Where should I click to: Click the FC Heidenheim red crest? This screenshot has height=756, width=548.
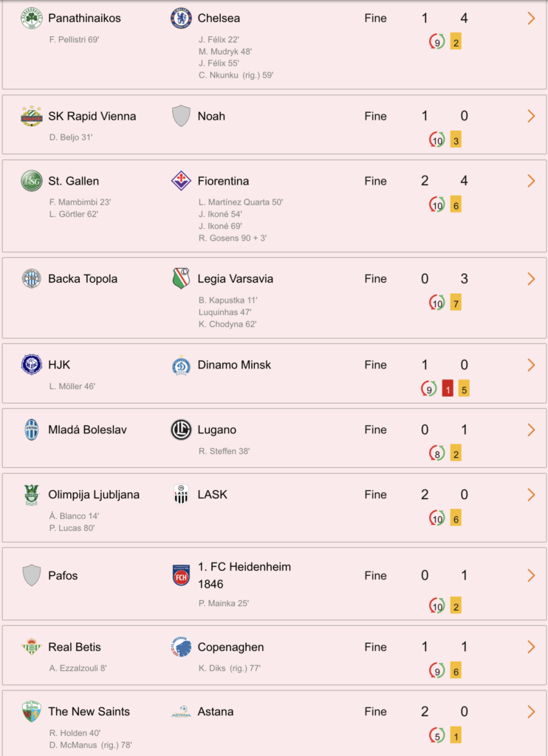pyautogui.click(x=181, y=575)
